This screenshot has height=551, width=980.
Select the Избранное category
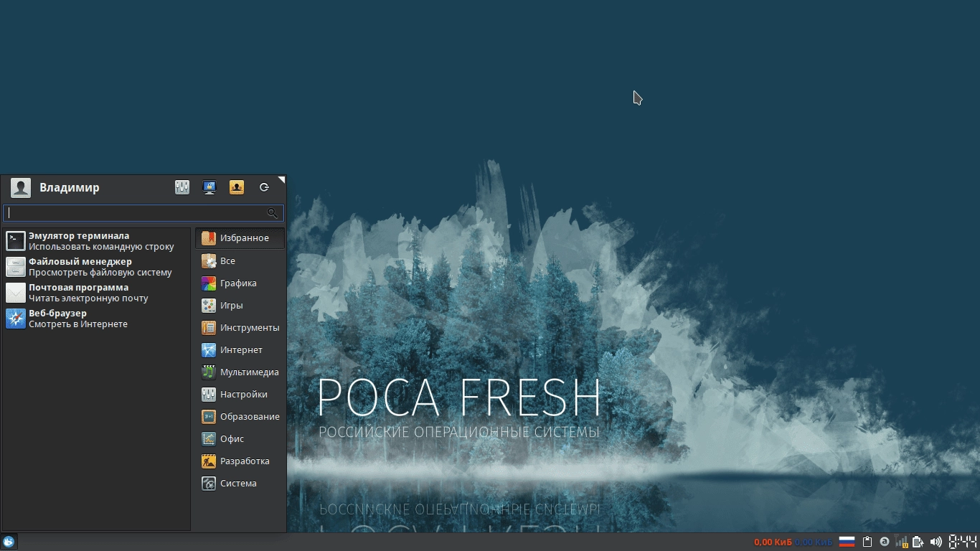point(240,238)
